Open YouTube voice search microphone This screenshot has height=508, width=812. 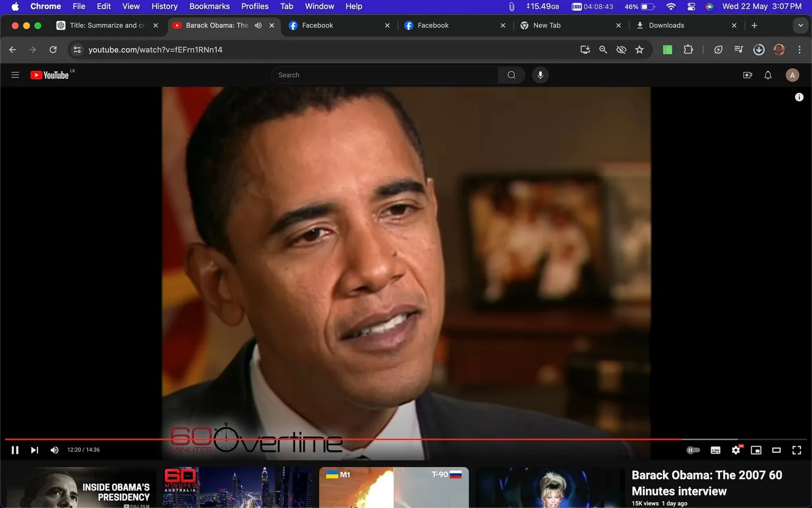coord(540,75)
